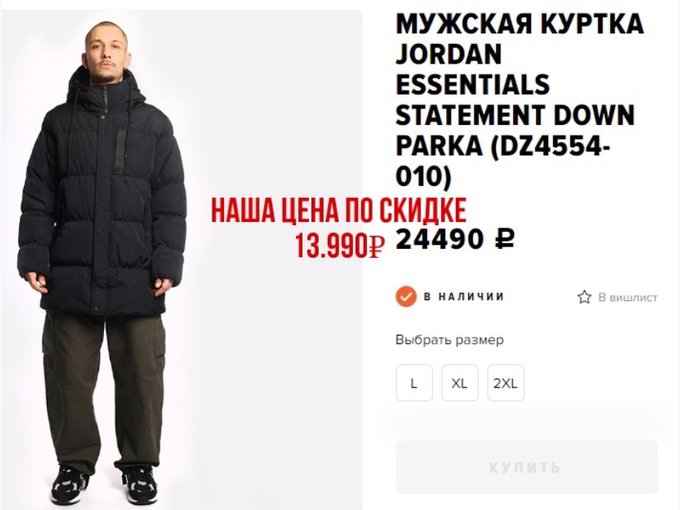Click the red НАША ЦЕНА ПО СКИДКЕ banner text
This screenshot has height=510, width=680.
click(339, 210)
